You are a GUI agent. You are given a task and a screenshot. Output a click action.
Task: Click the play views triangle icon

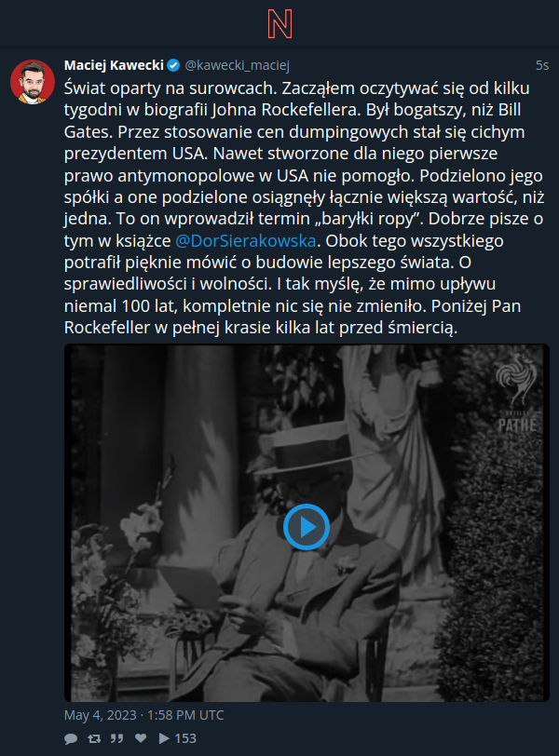coord(164,738)
